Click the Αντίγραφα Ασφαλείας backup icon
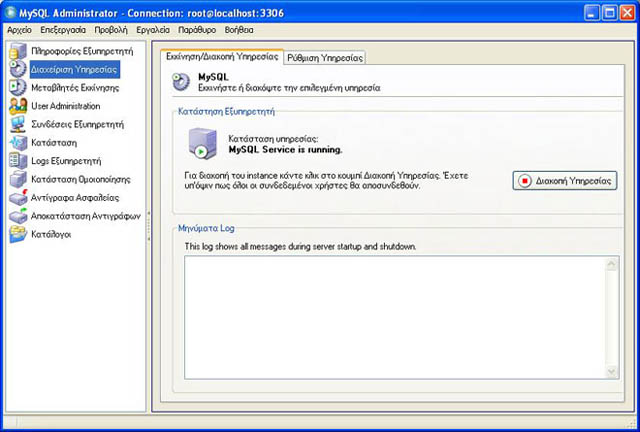The height and width of the screenshot is (432, 640). coord(18,198)
